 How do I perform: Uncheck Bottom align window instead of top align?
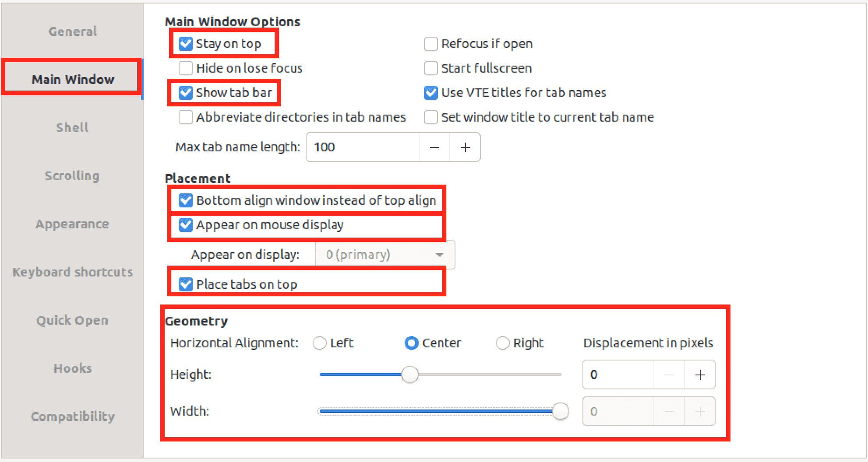coord(186,200)
